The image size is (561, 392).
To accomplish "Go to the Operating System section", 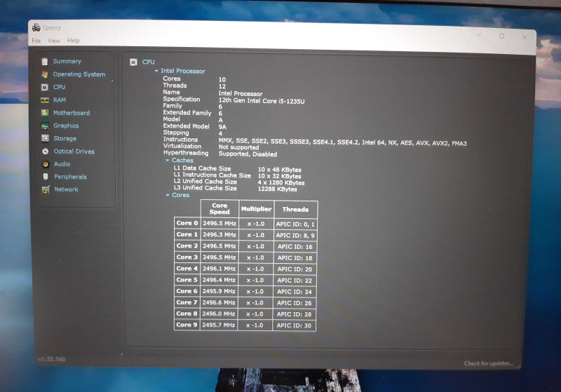I will coord(79,74).
